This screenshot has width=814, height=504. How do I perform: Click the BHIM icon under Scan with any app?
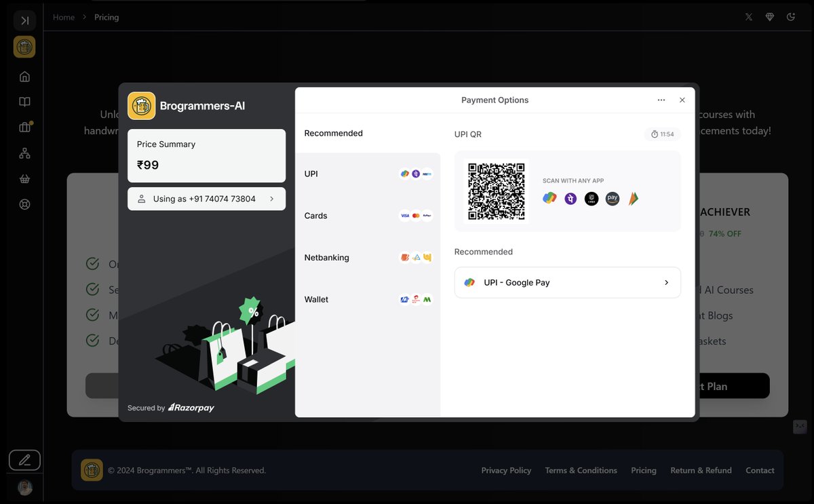point(634,199)
